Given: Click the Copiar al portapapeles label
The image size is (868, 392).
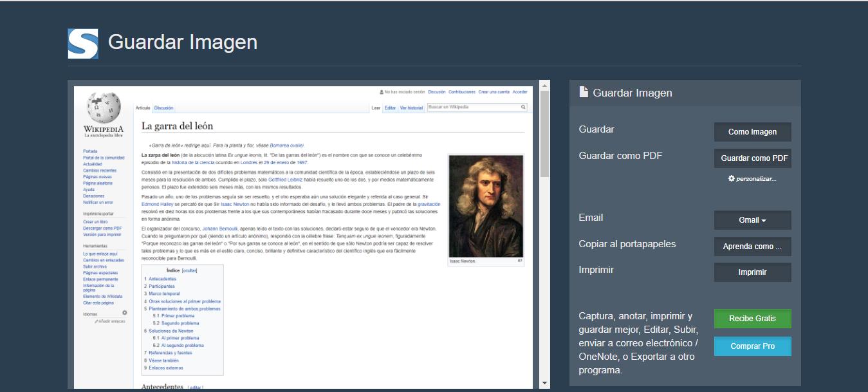Looking at the screenshot, I should coord(627,244).
